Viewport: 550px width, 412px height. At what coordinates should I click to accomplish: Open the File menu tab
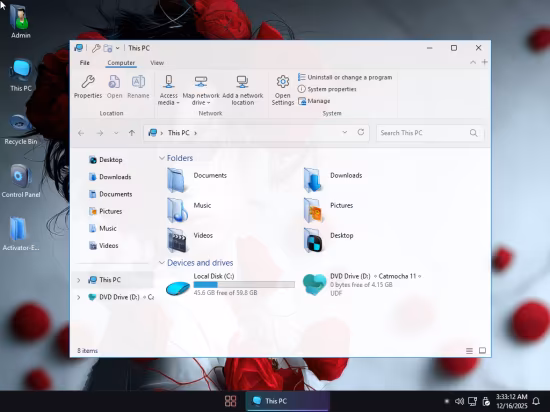(85, 63)
